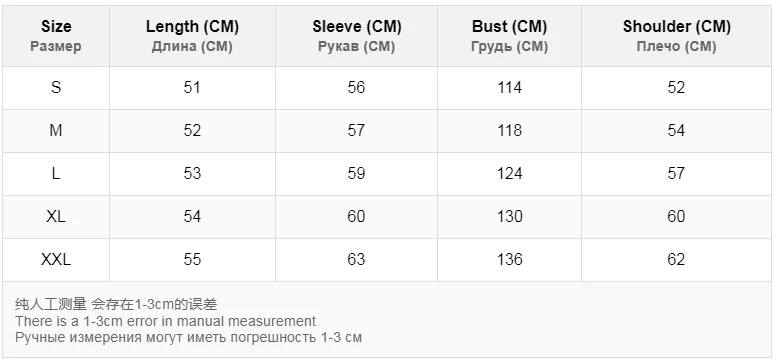This screenshot has height=361, width=778.
Task: Select the Length (CM) header cell
Action: [x=193, y=36]
